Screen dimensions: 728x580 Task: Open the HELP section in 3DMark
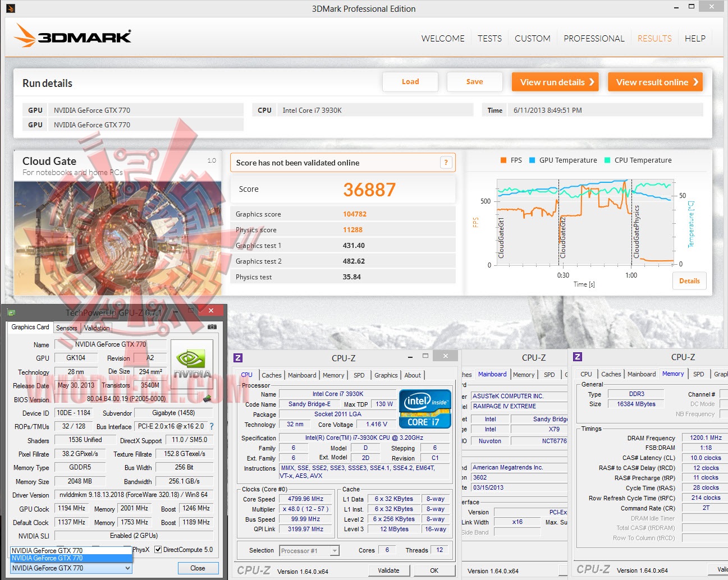click(x=695, y=39)
